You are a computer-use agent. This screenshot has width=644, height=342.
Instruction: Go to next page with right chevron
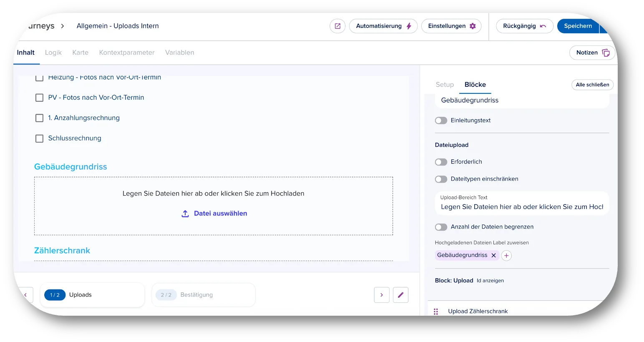(382, 295)
